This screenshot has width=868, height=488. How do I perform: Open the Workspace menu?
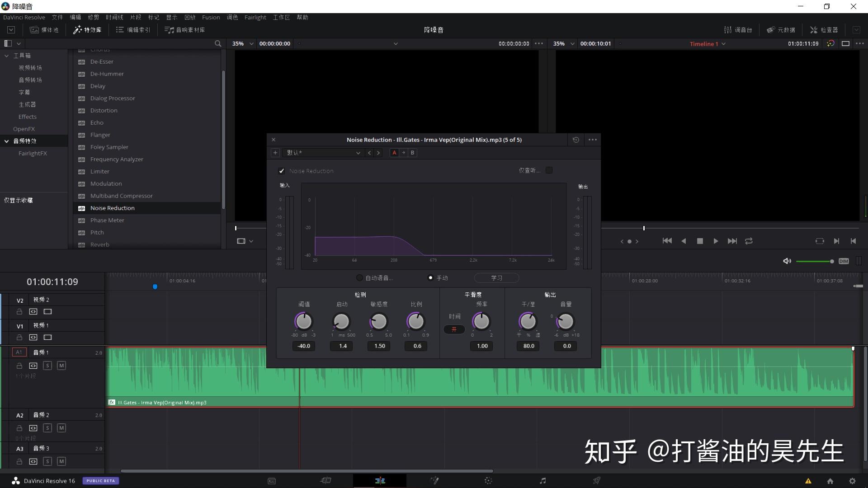click(x=281, y=17)
